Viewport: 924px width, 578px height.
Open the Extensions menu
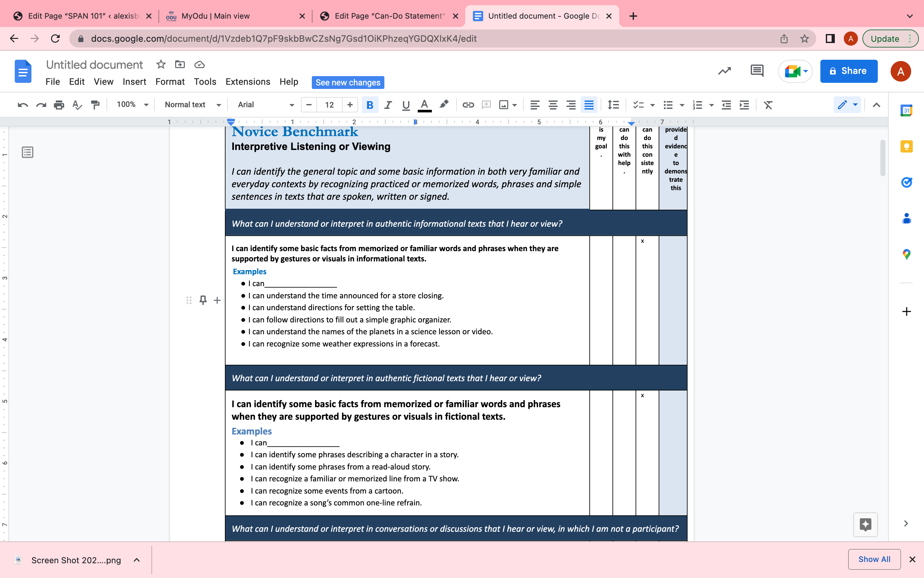[248, 82]
